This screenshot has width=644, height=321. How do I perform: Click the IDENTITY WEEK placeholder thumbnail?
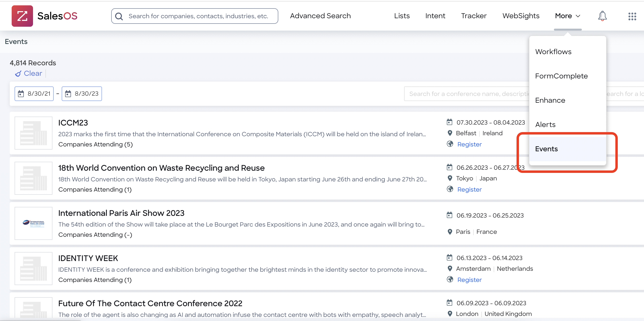34,269
